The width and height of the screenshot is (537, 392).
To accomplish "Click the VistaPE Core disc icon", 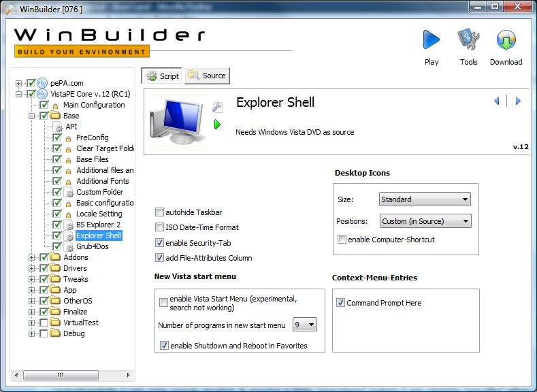I will click(x=42, y=94).
